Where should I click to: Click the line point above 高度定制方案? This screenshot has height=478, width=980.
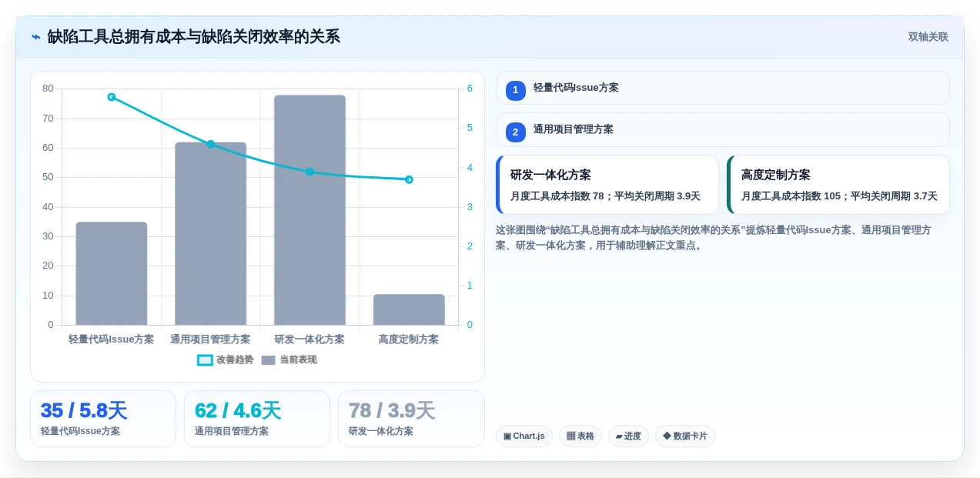409,179
